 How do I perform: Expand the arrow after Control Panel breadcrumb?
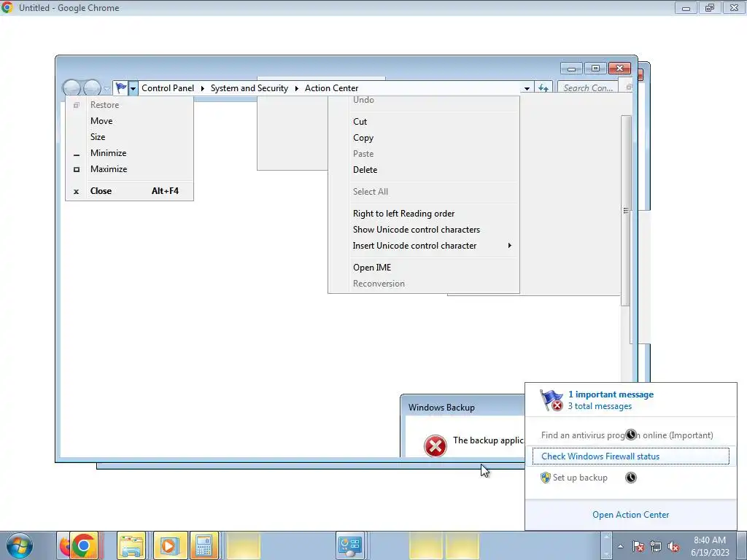[x=203, y=88]
